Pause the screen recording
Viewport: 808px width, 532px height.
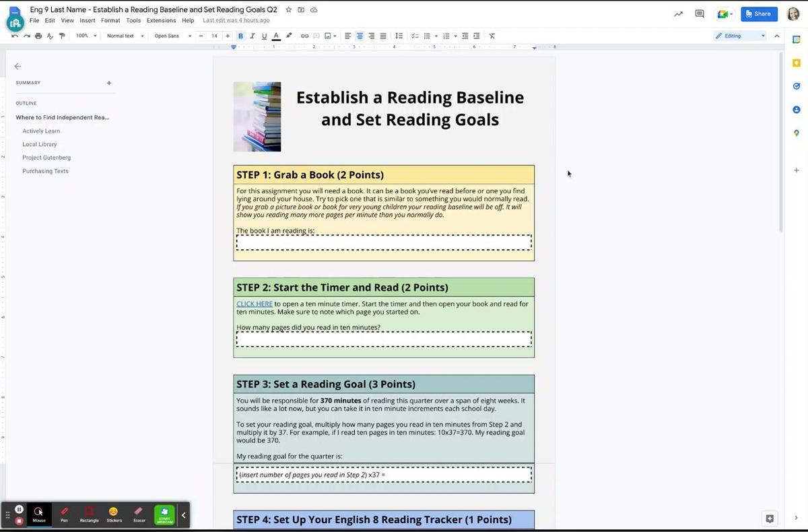[x=19, y=509]
